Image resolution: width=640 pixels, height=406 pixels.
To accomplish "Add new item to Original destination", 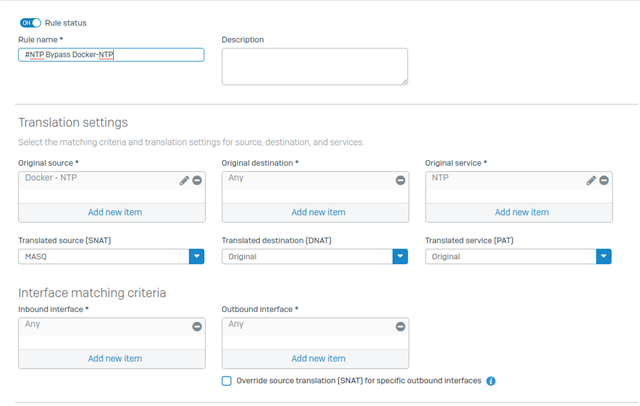I will 316,212.
